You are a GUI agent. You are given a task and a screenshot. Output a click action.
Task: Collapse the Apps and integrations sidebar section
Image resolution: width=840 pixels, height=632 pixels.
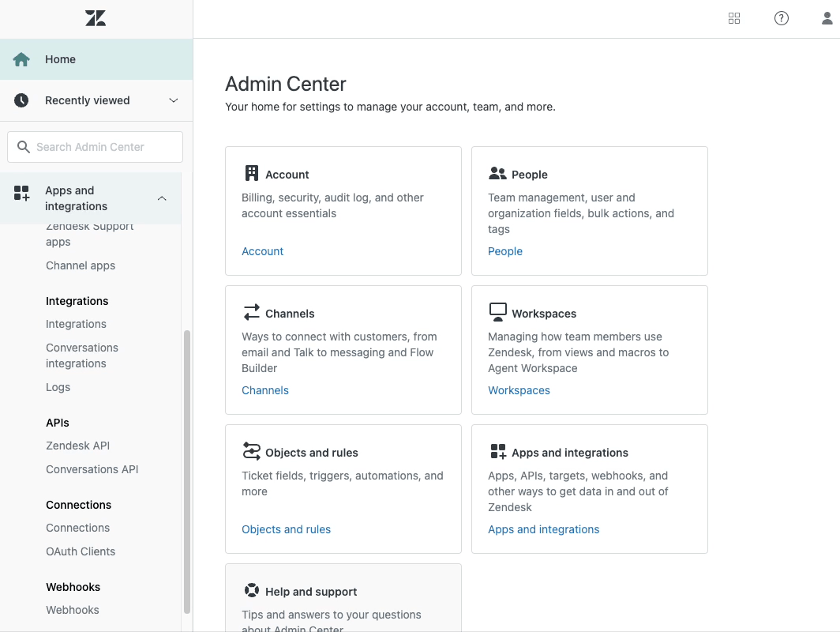[x=162, y=198]
